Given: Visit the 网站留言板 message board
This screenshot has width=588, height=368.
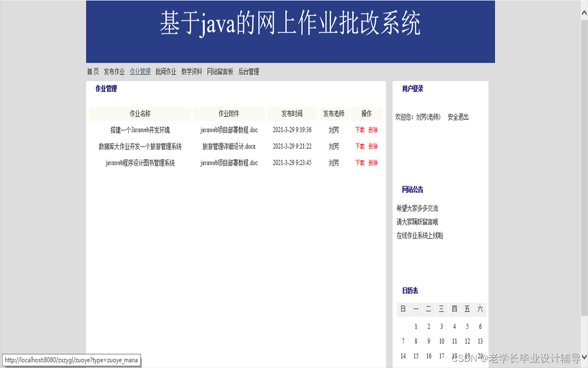Looking at the screenshot, I should (x=220, y=71).
